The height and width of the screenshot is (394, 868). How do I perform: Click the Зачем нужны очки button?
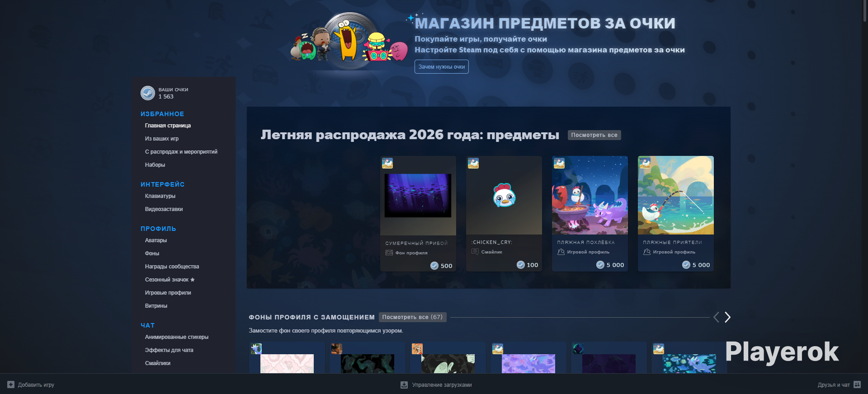(442, 67)
